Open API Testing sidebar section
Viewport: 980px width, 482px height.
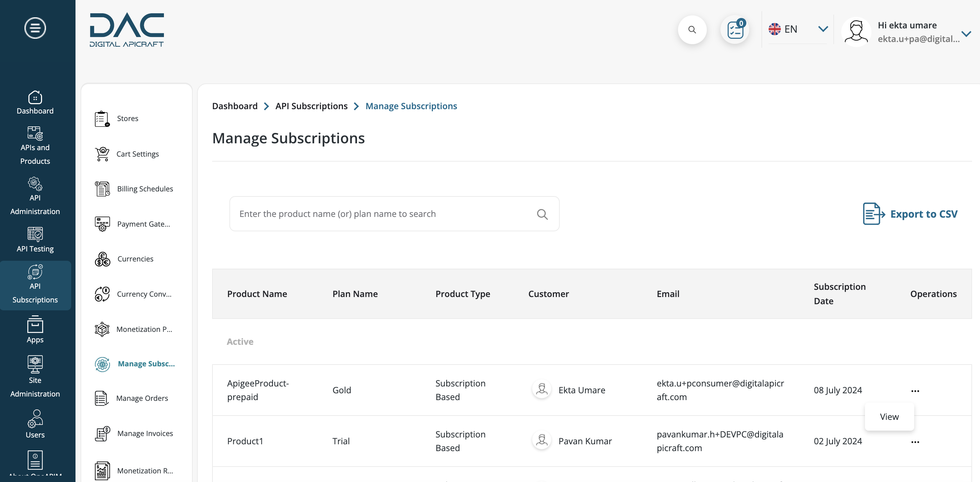(35, 240)
